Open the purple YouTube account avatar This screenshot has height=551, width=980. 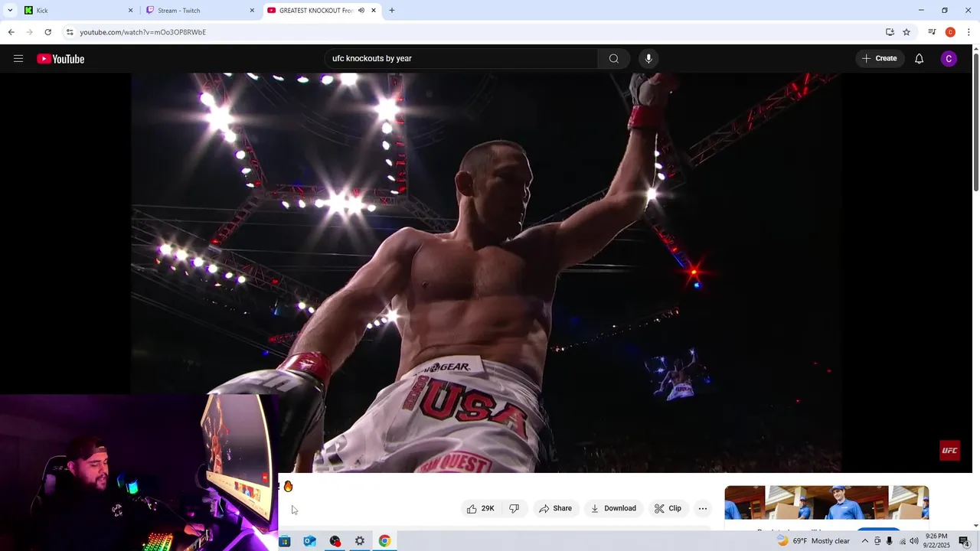click(x=949, y=59)
